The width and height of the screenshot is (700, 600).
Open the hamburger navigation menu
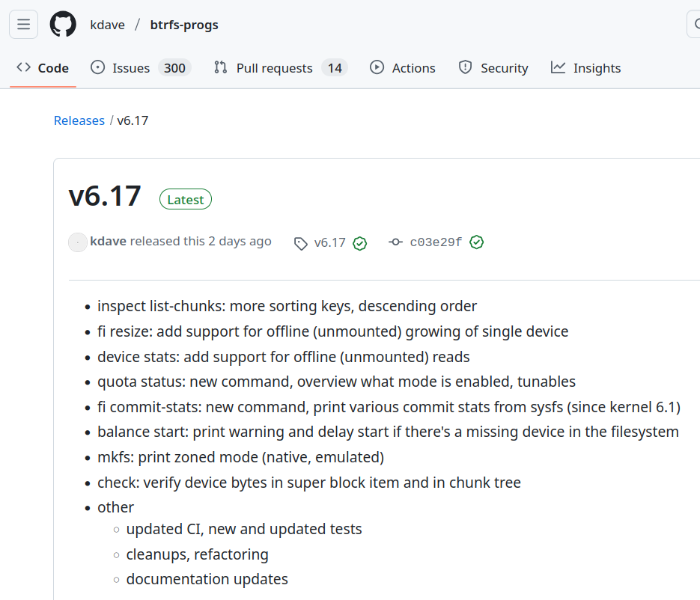(x=23, y=25)
